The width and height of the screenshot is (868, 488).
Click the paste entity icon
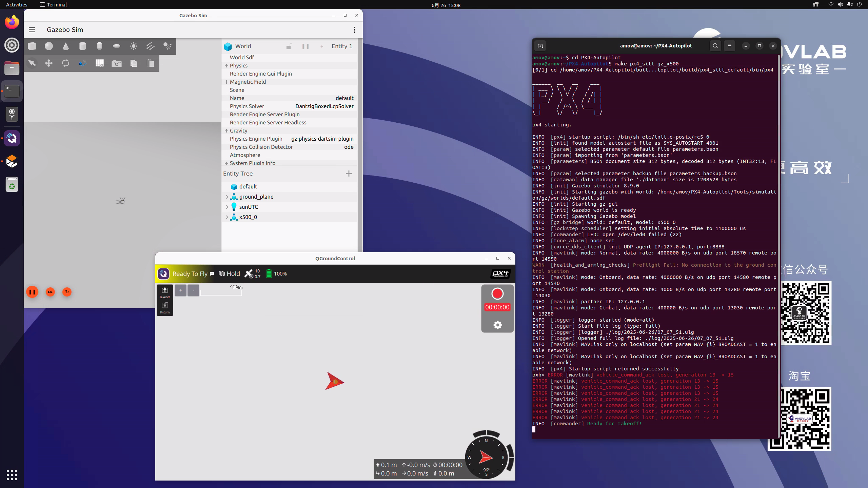click(151, 63)
